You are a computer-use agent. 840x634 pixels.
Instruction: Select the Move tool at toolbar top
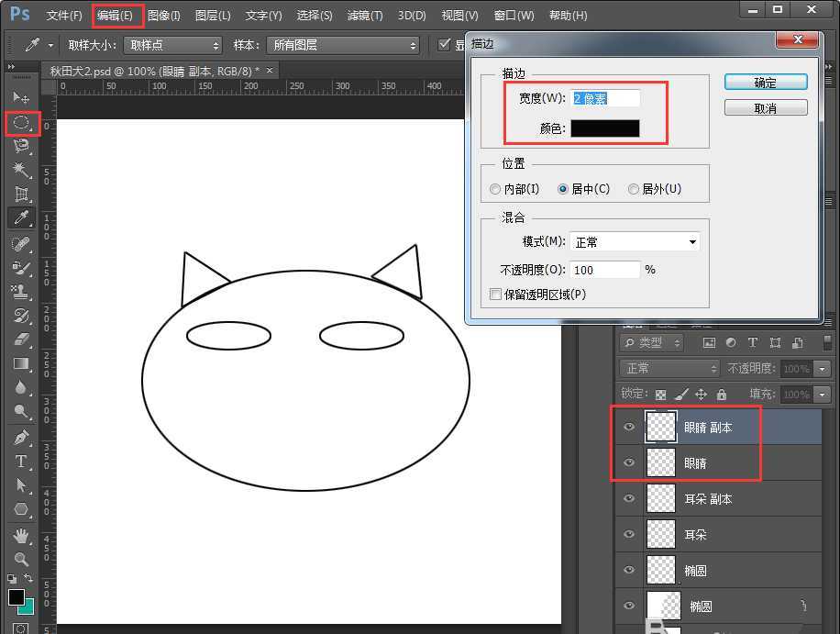click(x=22, y=98)
